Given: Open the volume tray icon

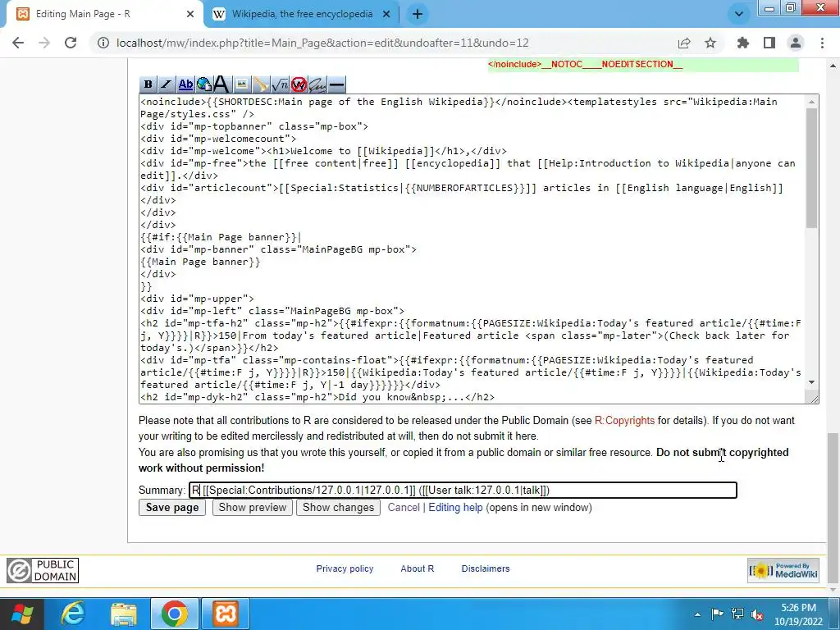Looking at the screenshot, I should (x=757, y=615).
